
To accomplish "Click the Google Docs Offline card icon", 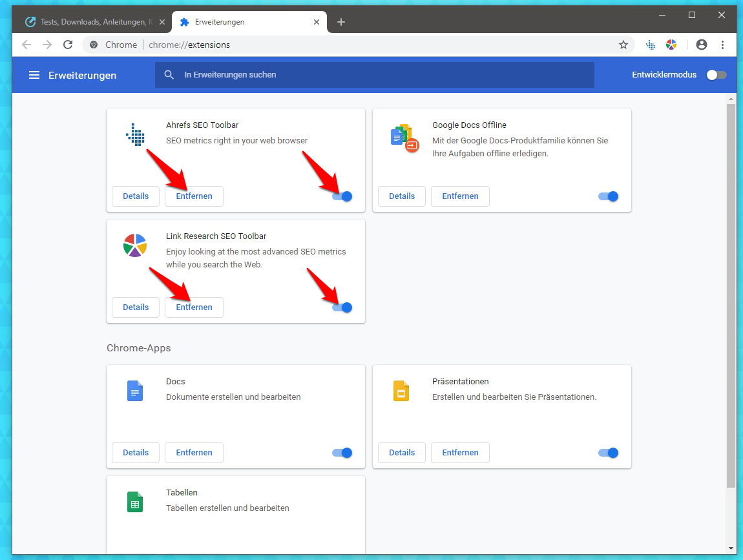I will [x=404, y=138].
